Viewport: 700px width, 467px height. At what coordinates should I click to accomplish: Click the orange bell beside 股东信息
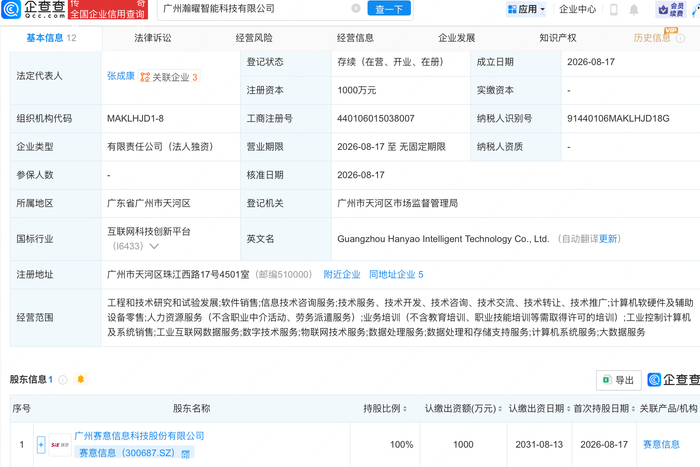click(81, 379)
